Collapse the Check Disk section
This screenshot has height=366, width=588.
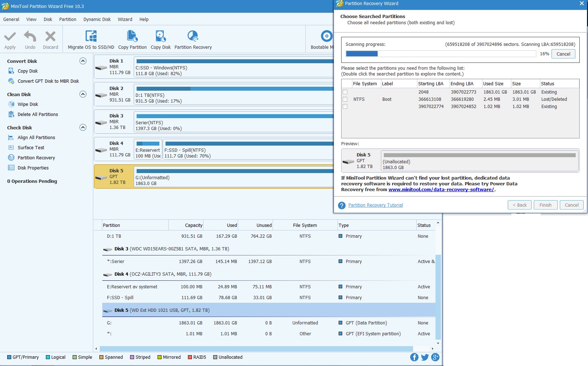(x=83, y=128)
